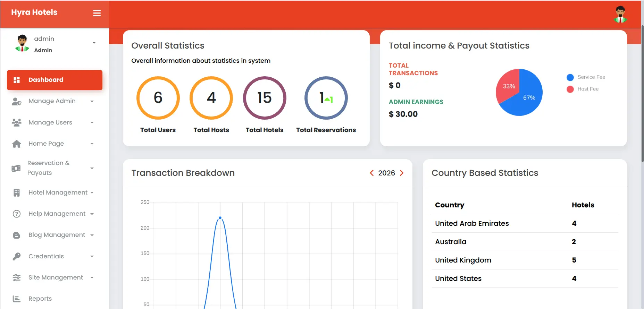The image size is (644, 309).
Task: Click the Help Management question icon
Action: click(17, 214)
